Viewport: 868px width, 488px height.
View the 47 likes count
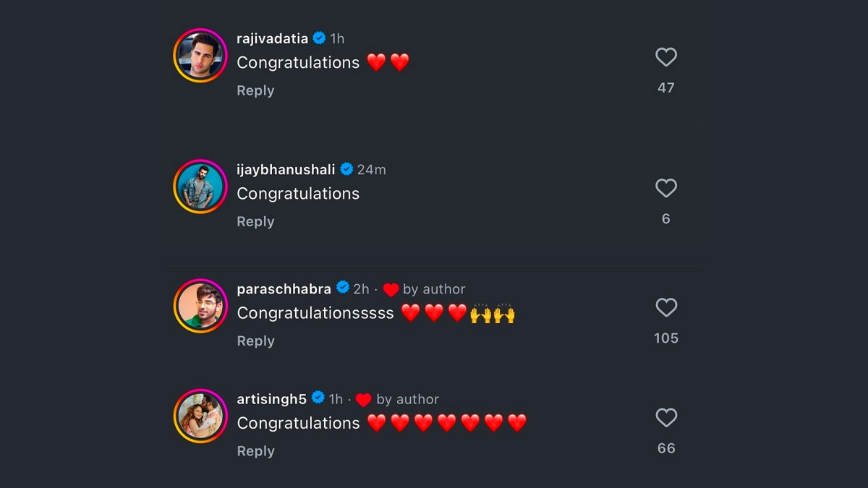665,88
